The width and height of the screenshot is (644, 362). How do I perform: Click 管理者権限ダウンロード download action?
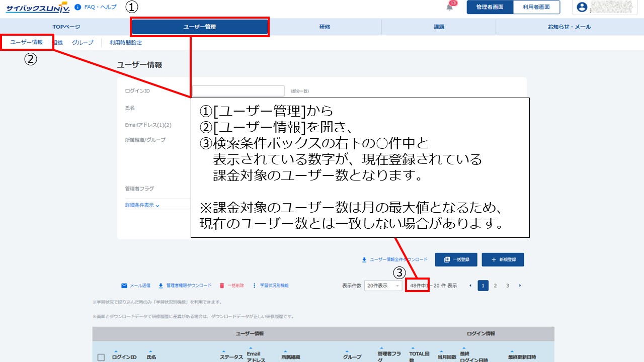pyautogui.click(x=185, y=286)
